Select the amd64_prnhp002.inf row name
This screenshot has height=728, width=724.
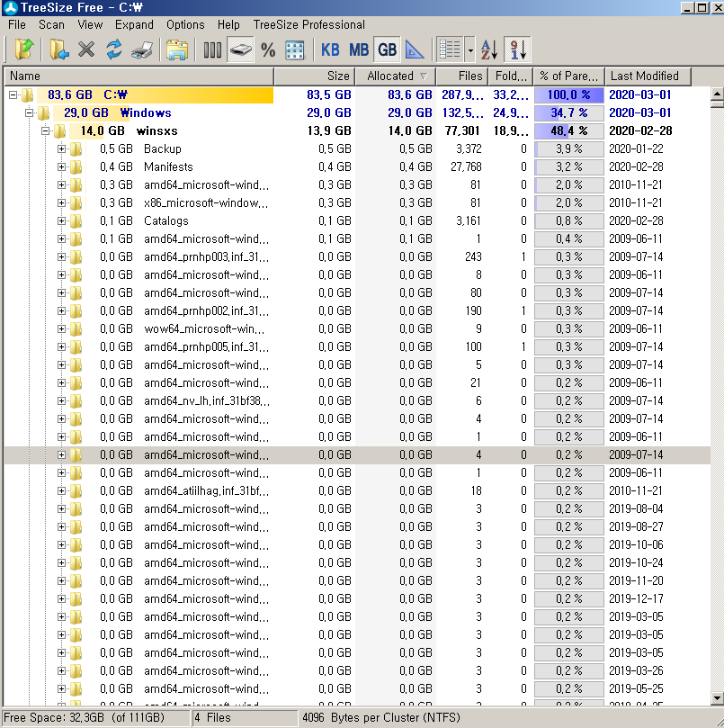click(207, 311)
